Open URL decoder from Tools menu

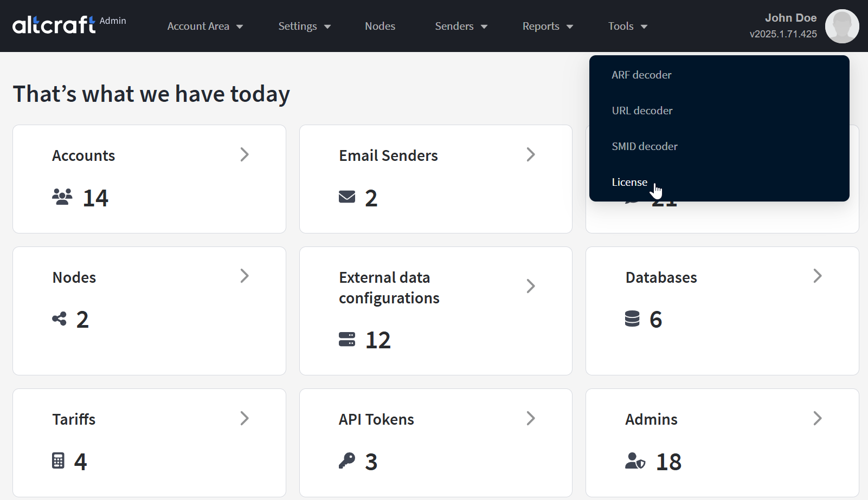642,111
